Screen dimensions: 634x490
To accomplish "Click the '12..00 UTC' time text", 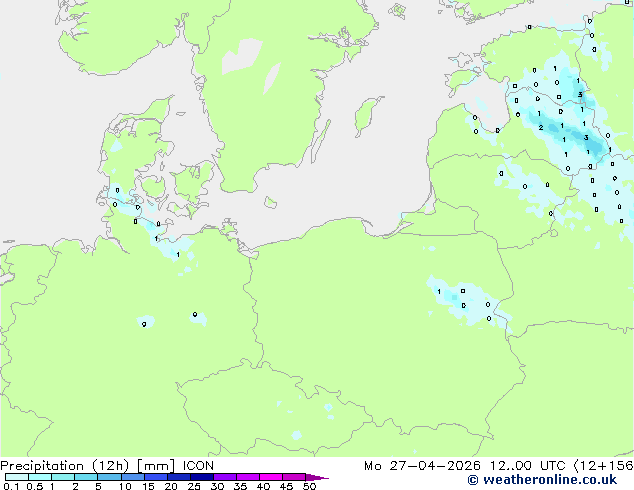I will 527,466.
